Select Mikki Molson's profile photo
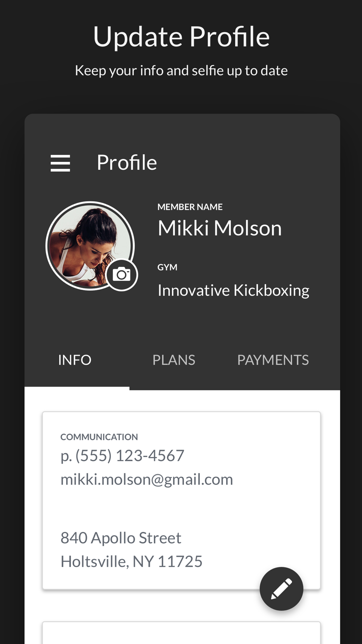 [90, 246]
